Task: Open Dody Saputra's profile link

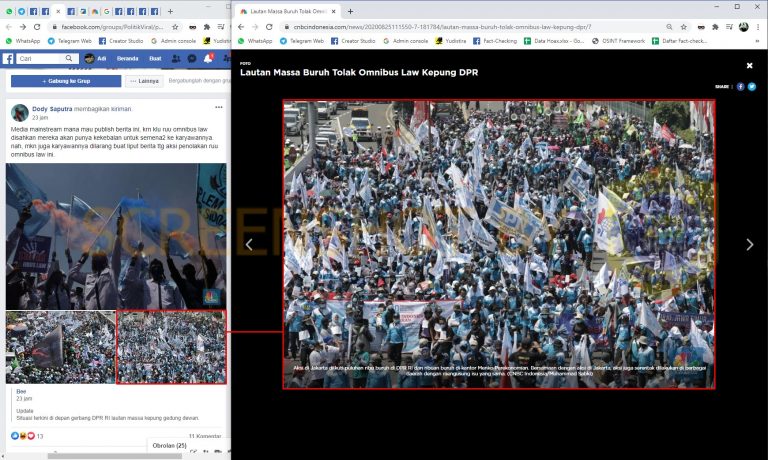Action: [52, 109]
